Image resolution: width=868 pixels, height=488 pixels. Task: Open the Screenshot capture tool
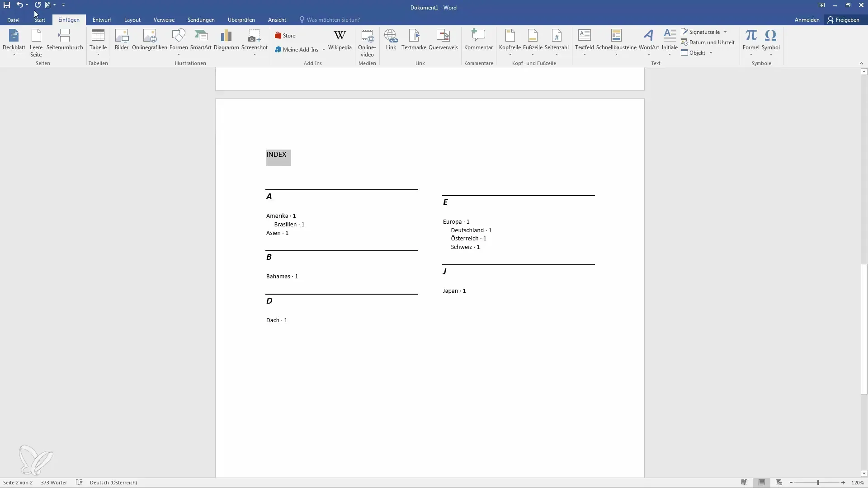(255, 42)
